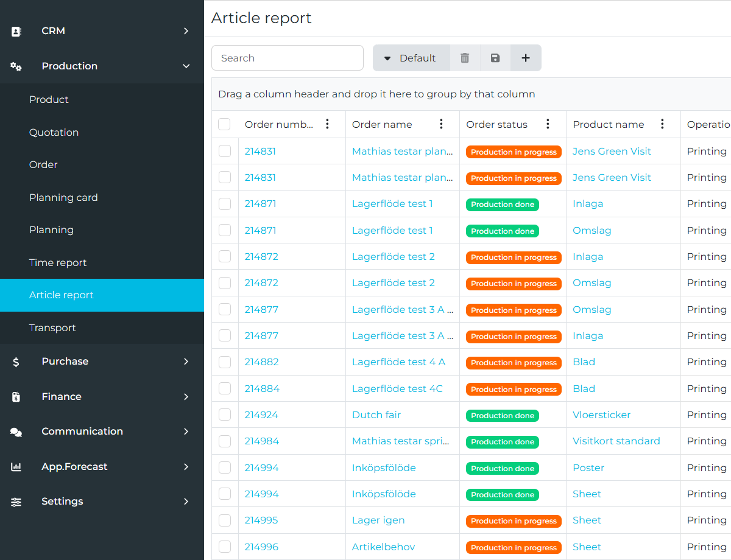Click the Search input field

(x=287, y=58)
